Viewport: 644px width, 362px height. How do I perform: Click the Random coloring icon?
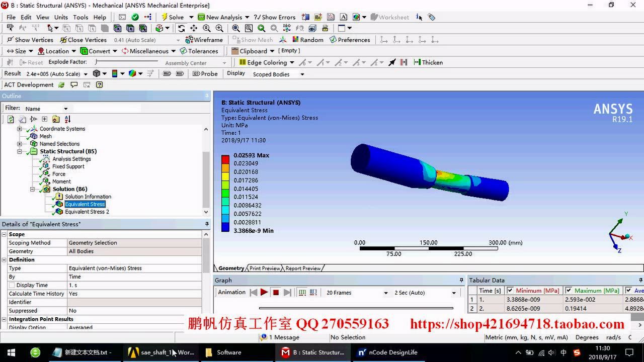pyautogui.click(x=296, y=39)
